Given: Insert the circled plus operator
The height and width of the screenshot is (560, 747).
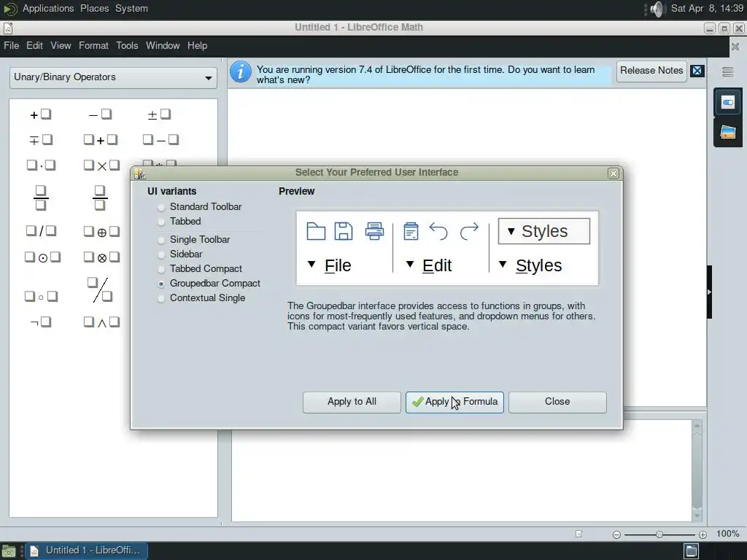Looking at the screenshot, I should tap(101, 231).
